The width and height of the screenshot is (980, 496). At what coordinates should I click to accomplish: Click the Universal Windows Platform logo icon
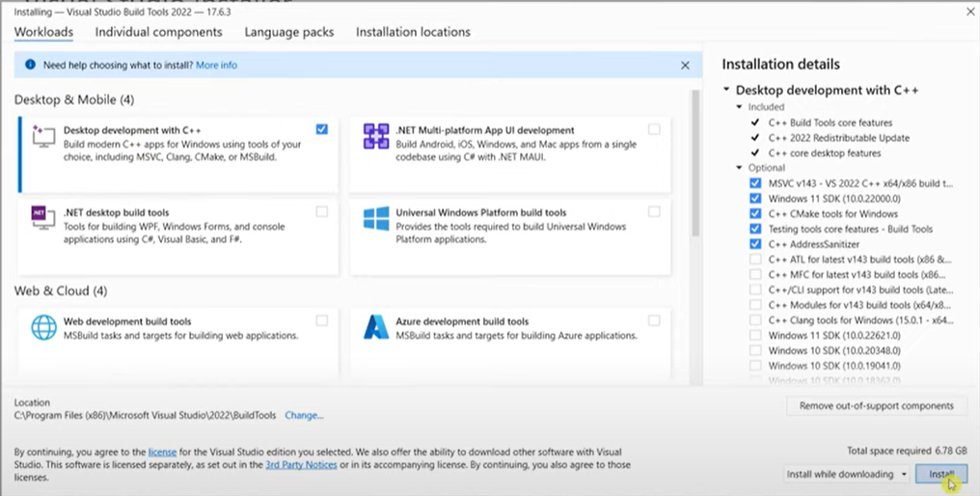point(375,218)
